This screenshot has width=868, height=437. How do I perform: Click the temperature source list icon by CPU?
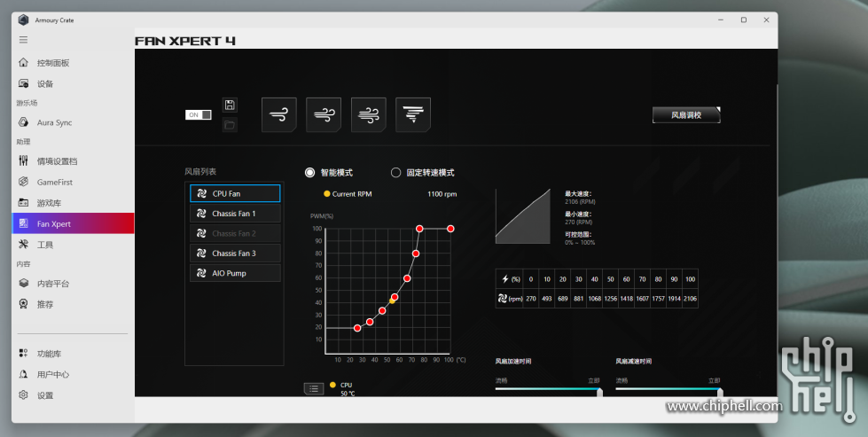(314, 388)
